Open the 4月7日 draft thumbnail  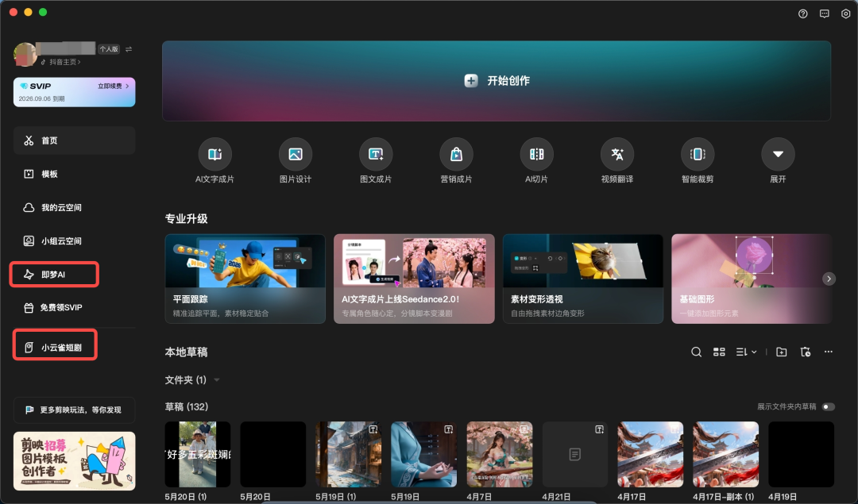(x=500, y=454)
